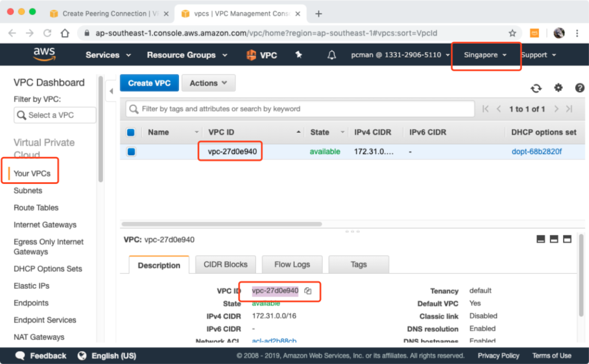Open Your VPCs in the sidebar
Image resolution: width=589 pixels, height=364 pixels.
click(32, 174)
